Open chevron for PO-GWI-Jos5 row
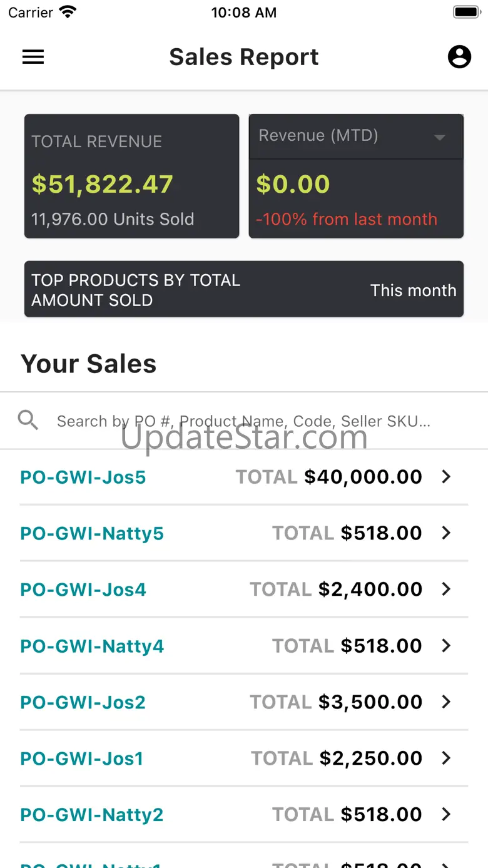Screen dimensions: 488x868 446,477
